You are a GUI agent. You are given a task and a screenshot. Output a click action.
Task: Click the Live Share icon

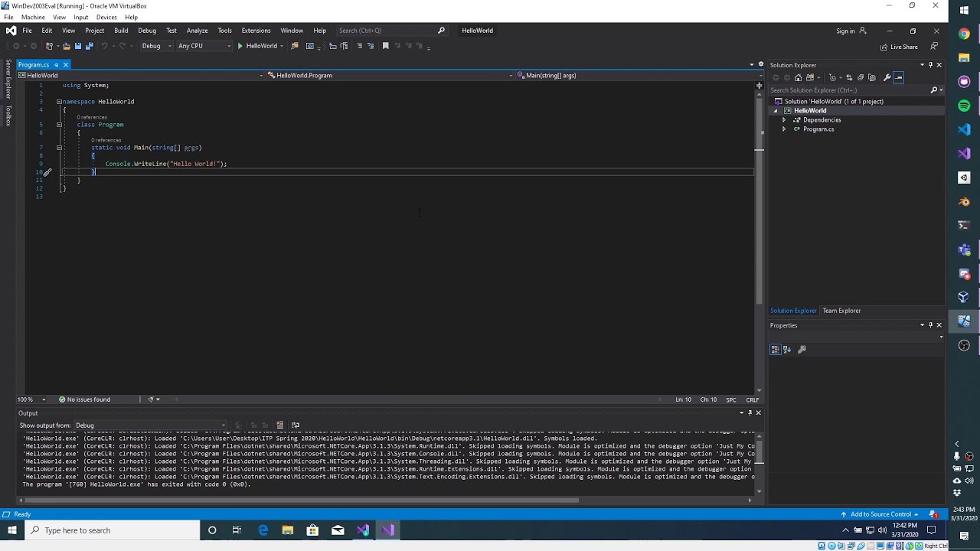coord(899,47)
